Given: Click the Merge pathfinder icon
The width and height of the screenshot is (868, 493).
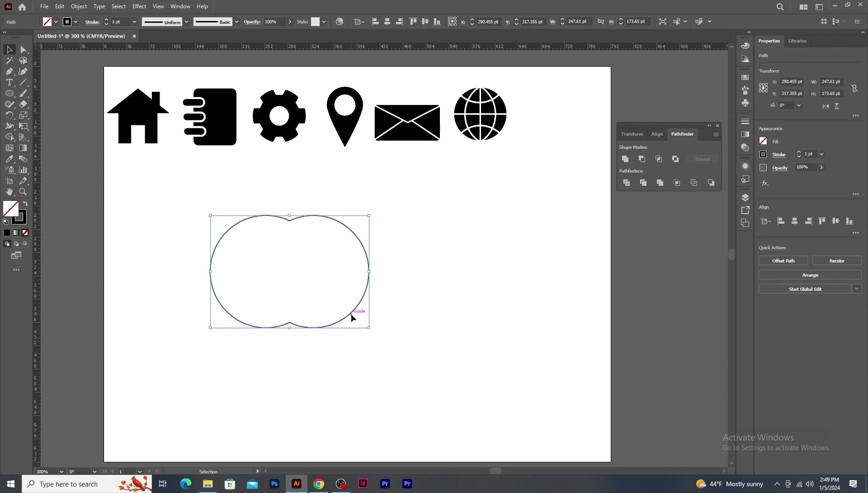Looking at the screenshot, I should [x=660, y=183].
